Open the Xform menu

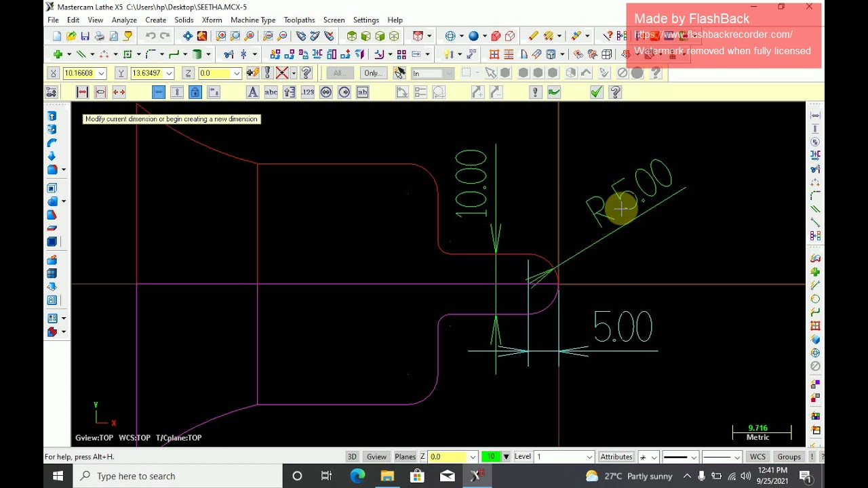212,20
